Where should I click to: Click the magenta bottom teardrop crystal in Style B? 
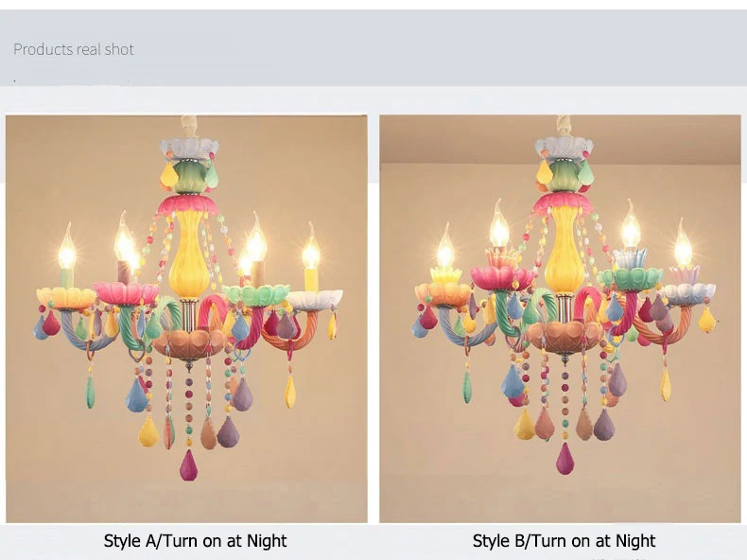[565, 459]
